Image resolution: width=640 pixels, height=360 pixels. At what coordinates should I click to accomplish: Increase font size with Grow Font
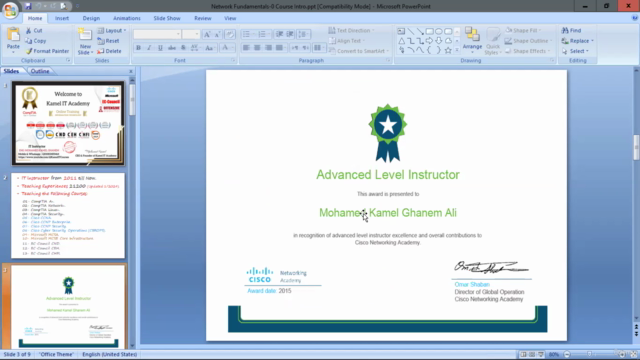[x=207, y=34]
